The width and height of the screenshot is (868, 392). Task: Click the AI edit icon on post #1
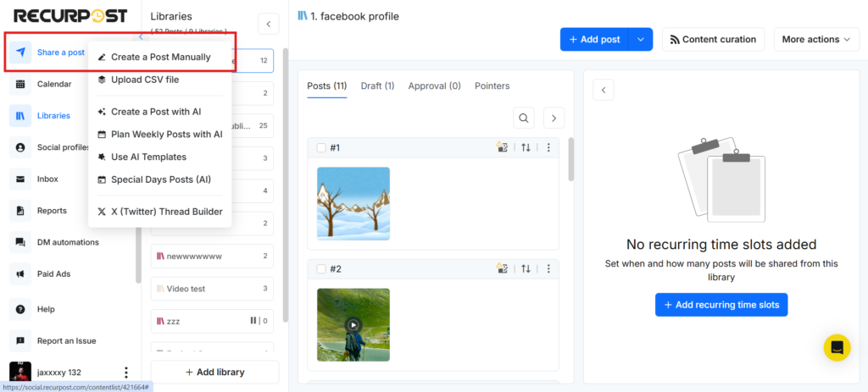point(502,147)
